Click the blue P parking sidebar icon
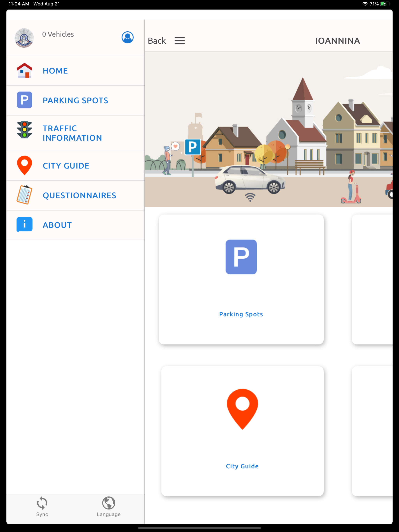 24,100
